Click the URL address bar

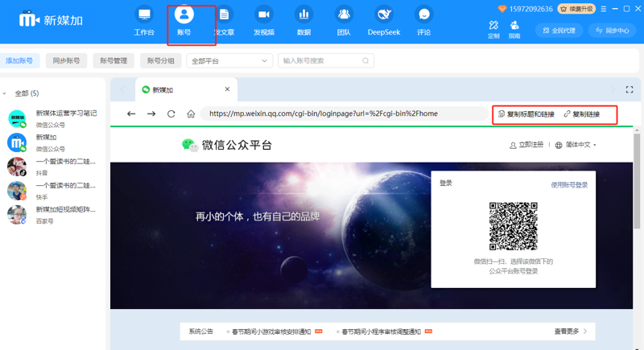click(345, 113)
